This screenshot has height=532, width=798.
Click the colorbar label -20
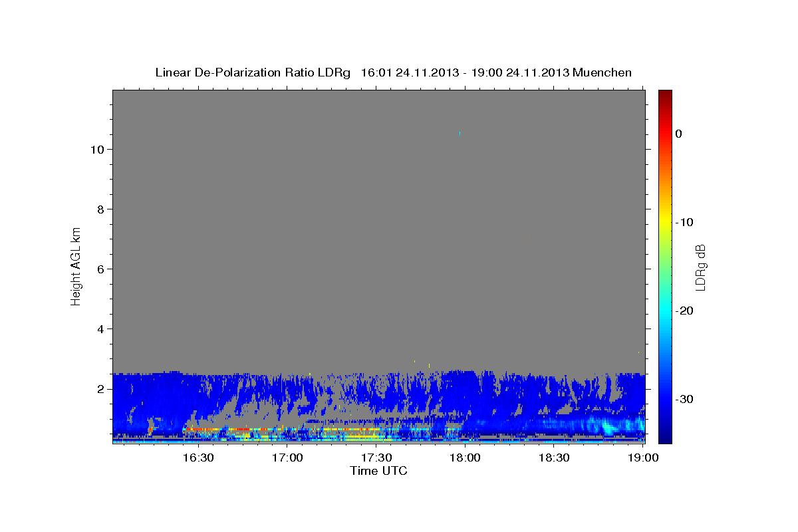click(x=686, y=311)
